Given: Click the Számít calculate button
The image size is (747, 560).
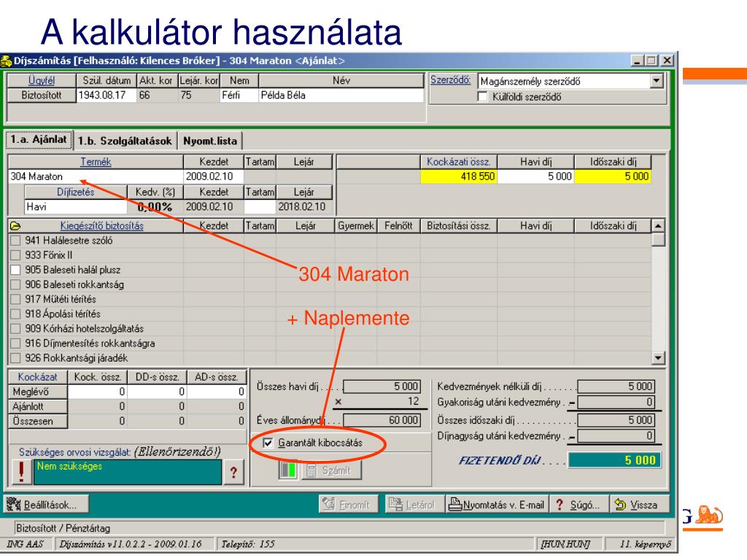Looking at the screenshot, I should pyautogui.click(x=332, y=470).
